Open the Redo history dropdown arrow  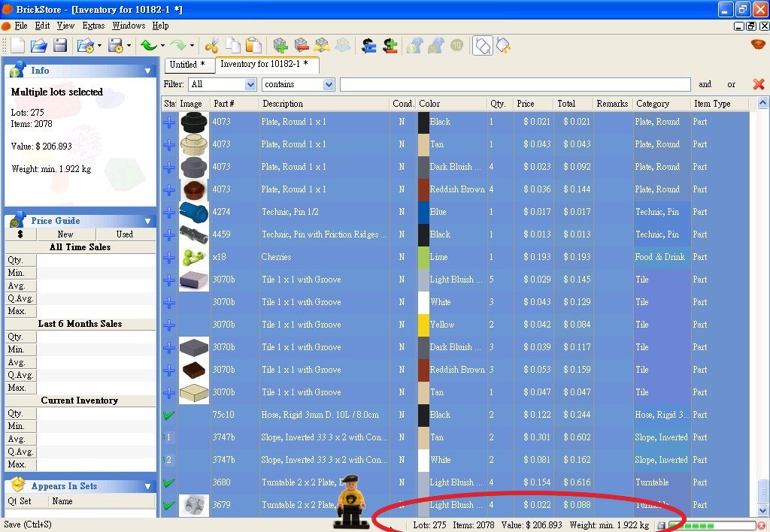192,46
